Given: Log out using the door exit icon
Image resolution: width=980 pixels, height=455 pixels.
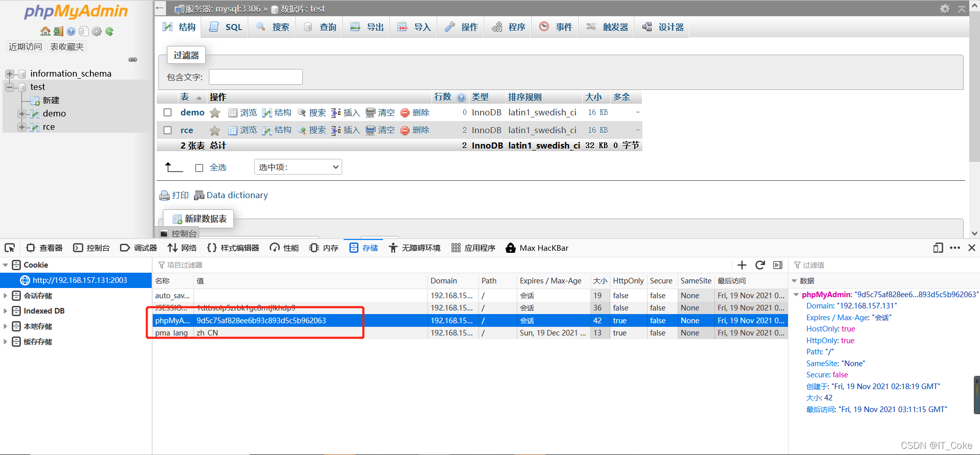Looking at the screenshot, I should pyautogui.click(x=58, y=31).
